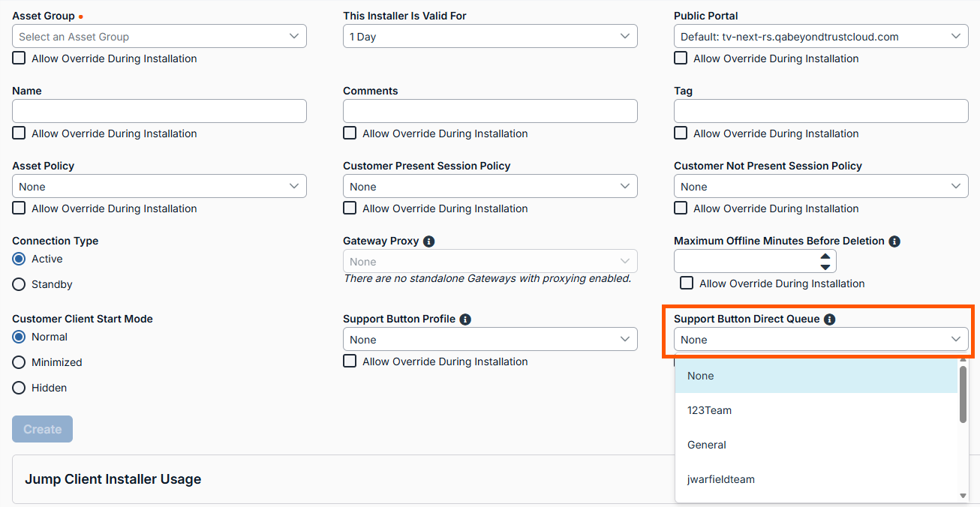The image size is (980, 507).
Task: Tick Allow Override under Public Portal
Action: coord(681,58)
